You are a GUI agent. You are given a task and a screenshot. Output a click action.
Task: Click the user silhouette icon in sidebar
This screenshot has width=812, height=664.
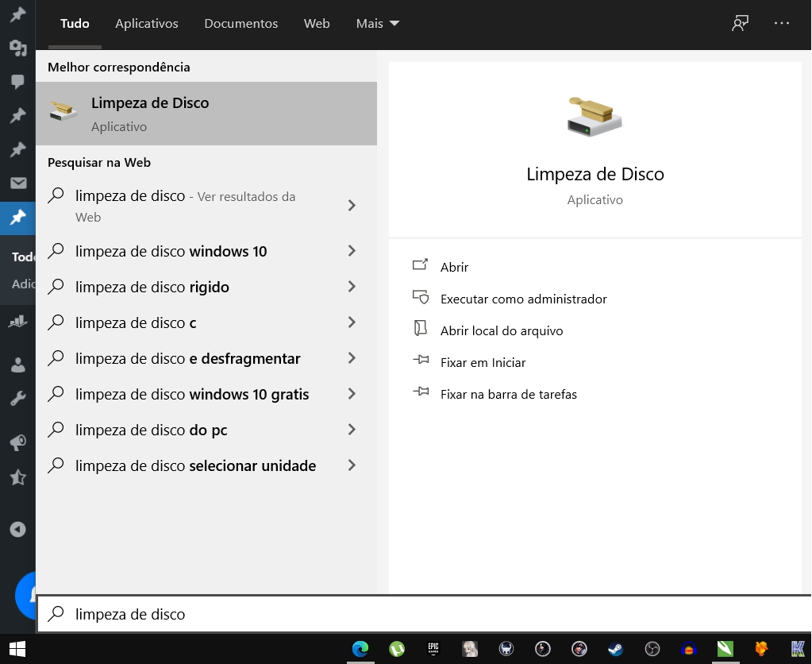click(18, 365)
